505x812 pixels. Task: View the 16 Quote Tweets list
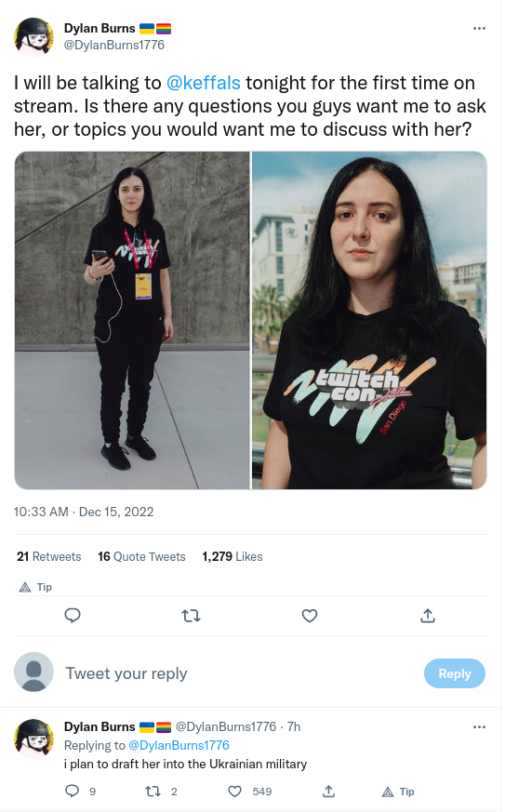tap(141, 557)
